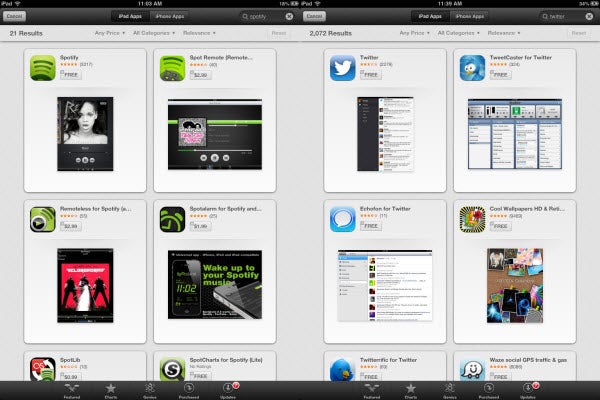Tap FREE button for Waze
600x400 pixels.
(x=501, y=377)
